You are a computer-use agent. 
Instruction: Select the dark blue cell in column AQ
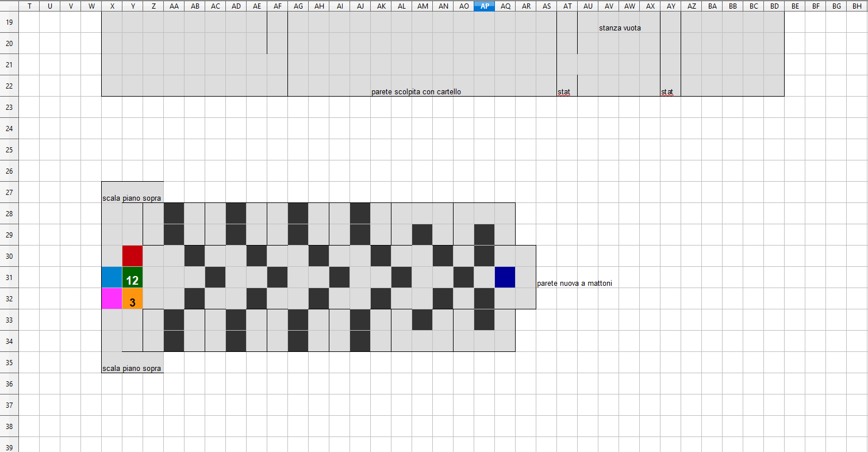click(505, 277)
